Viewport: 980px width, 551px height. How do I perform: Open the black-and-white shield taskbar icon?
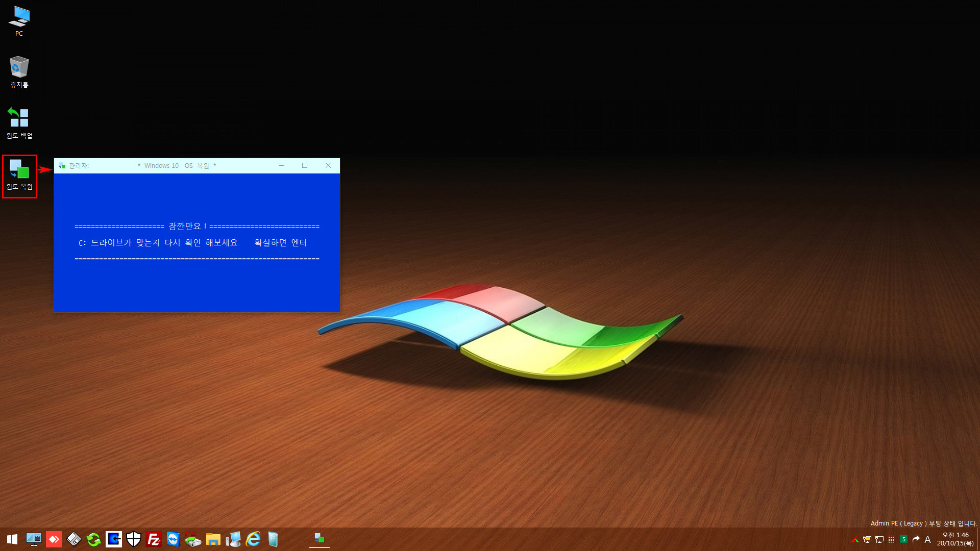[x=134, y=539]
